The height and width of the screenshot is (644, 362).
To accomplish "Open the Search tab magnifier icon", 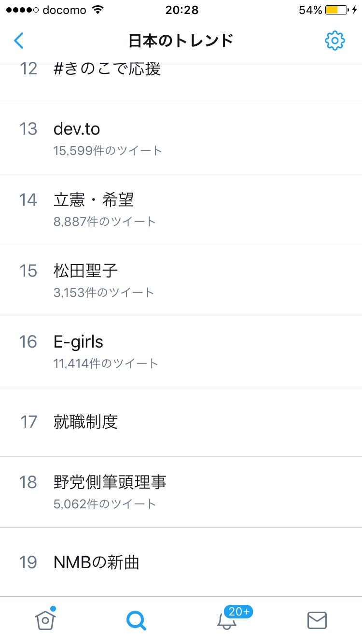I will pos(136,620).
